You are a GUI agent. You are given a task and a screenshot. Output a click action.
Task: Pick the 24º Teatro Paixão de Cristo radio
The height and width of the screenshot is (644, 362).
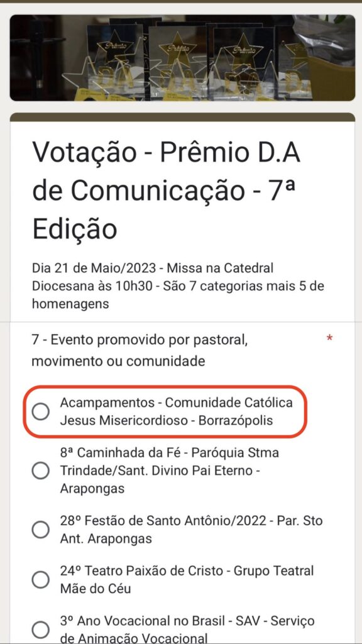(x=41, y=580)
